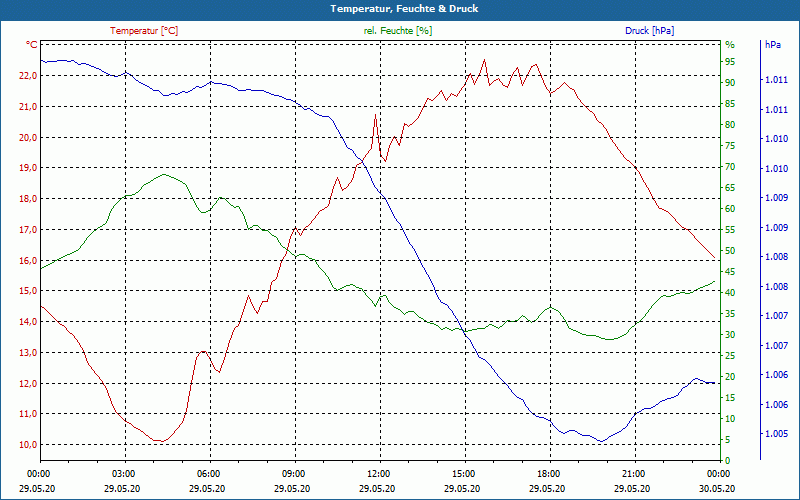800x500 pixels.
Task: Click time axis label "03:00"
Action: pos(122,474)
